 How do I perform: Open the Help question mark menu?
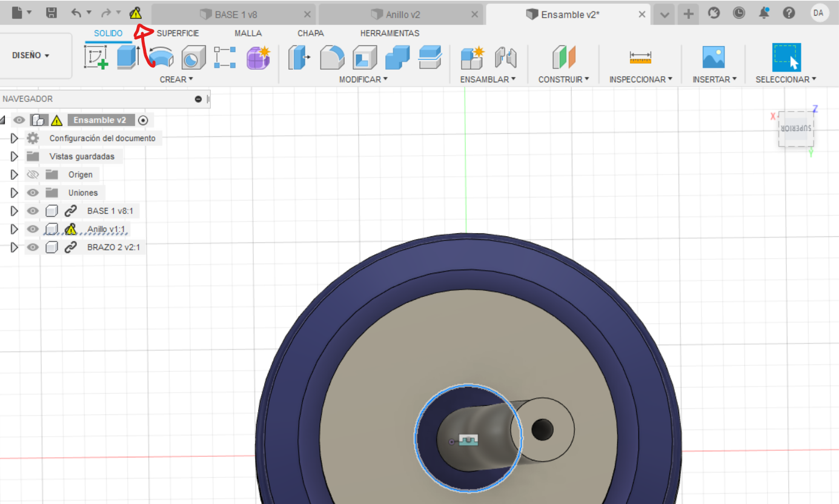pyautogui.click(x=789, y=13)
